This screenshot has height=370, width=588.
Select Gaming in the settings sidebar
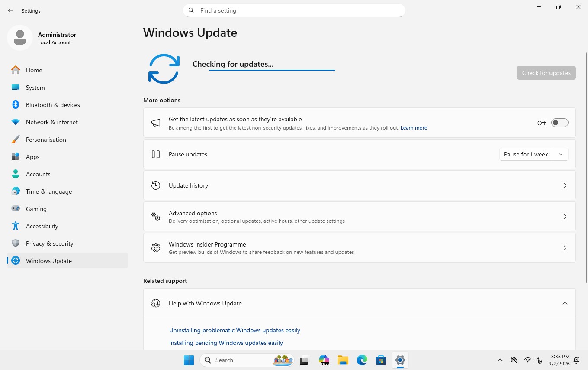(67, 209)
